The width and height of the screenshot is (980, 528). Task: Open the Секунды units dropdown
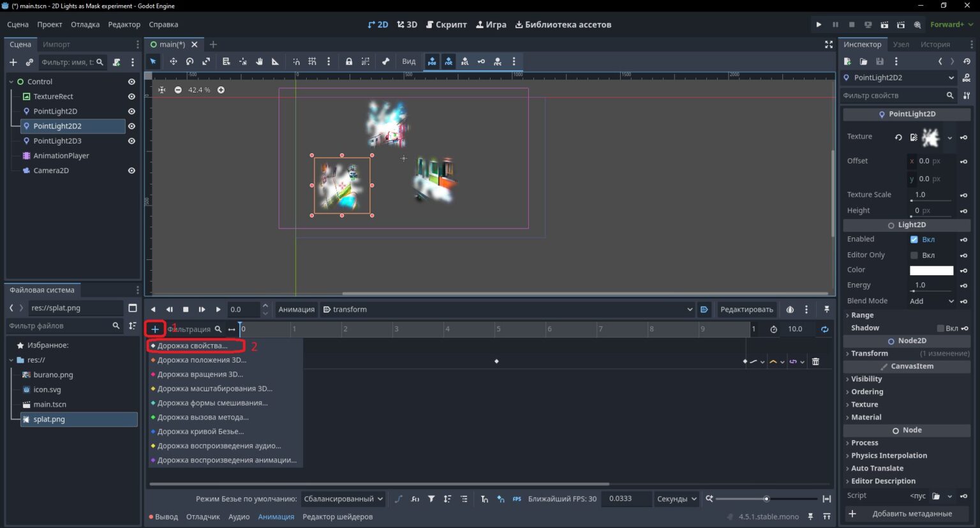pyautogui.click(x=677, y=499)
